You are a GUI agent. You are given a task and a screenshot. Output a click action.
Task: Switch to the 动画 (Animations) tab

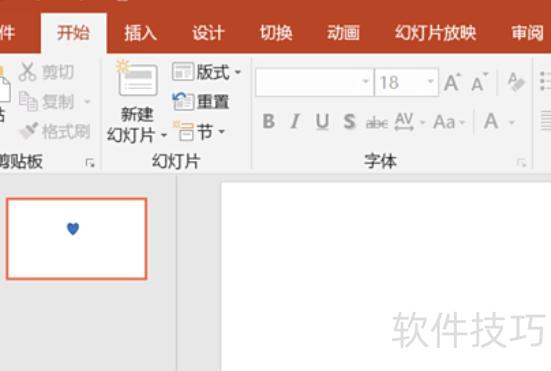click(343, 33)
